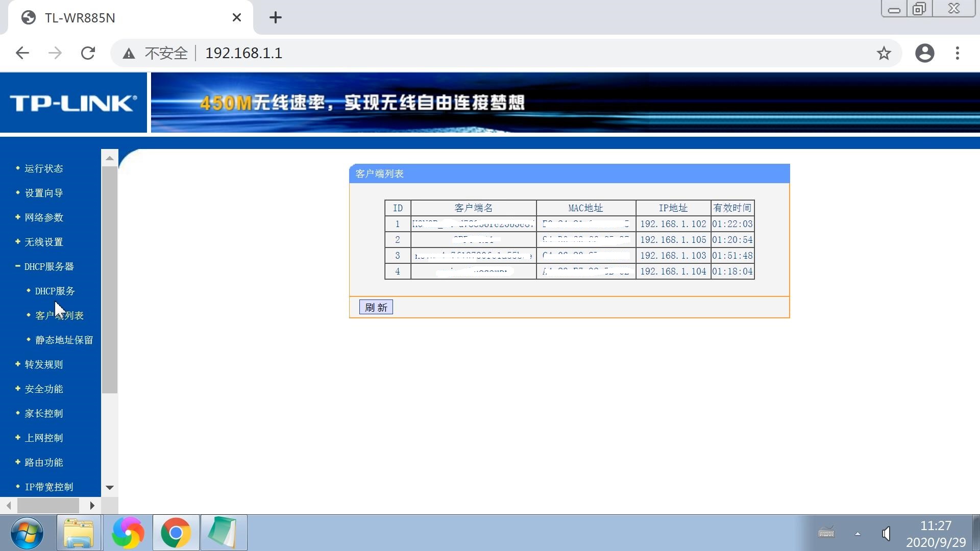Collapse the DHCP服务器 menu section
This screenshot has height=551, width=980.
(48, 266)
